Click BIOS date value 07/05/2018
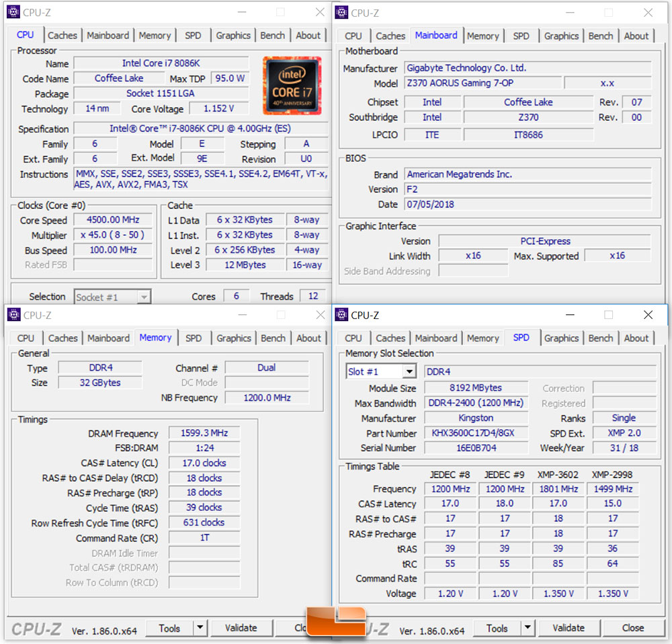The width and height of the screenshot is (672, 644). (528, 204)
